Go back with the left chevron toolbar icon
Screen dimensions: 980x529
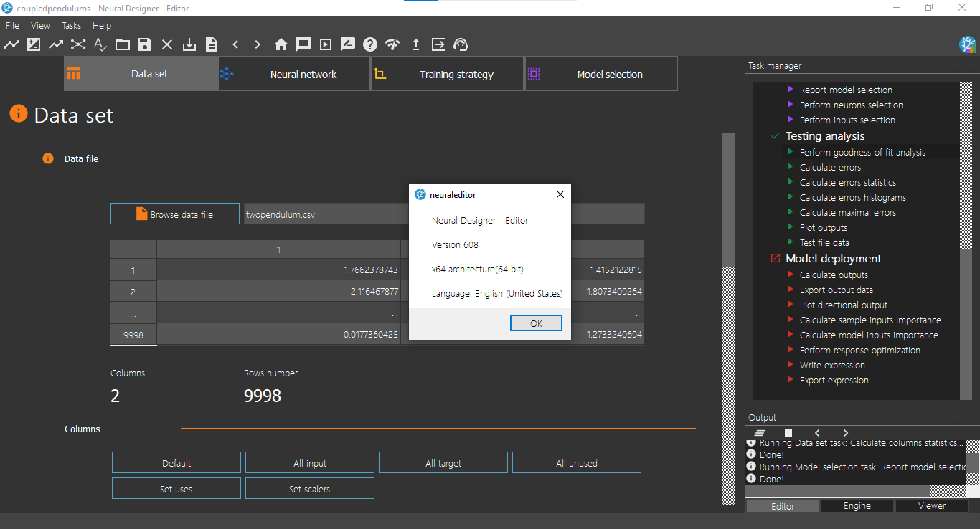click(235, 44)
